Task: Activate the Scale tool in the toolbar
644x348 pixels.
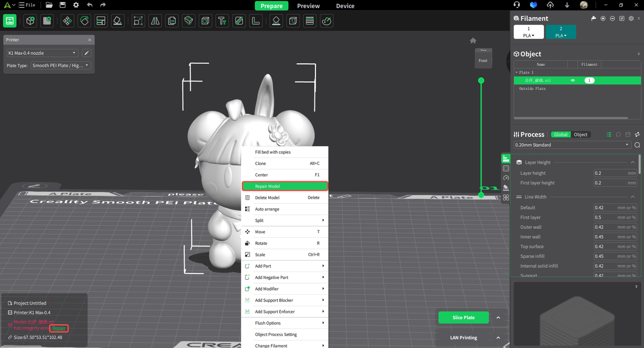Action: coord(138,21)
